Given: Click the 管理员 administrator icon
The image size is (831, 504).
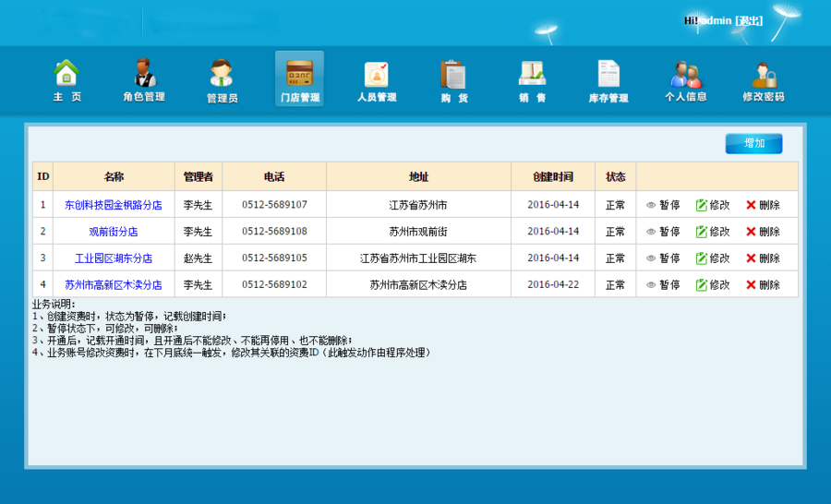Looking at the screenshot, I should point(222,79).
